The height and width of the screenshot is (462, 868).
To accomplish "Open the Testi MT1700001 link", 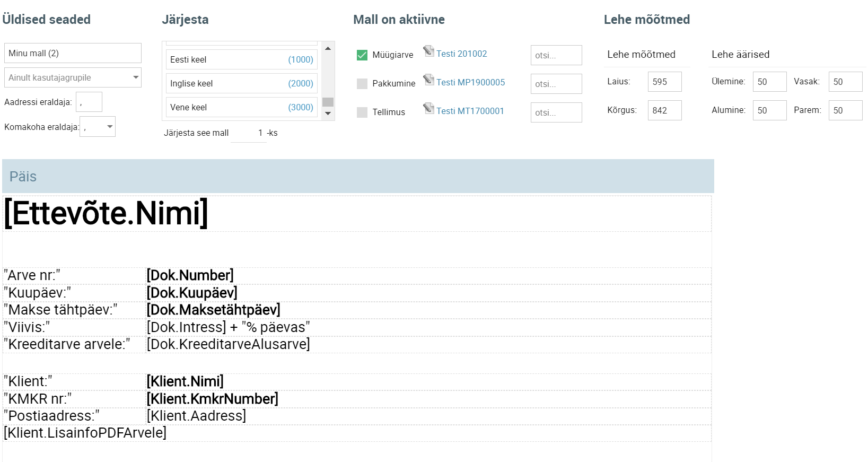I will (x=470, y=111).
